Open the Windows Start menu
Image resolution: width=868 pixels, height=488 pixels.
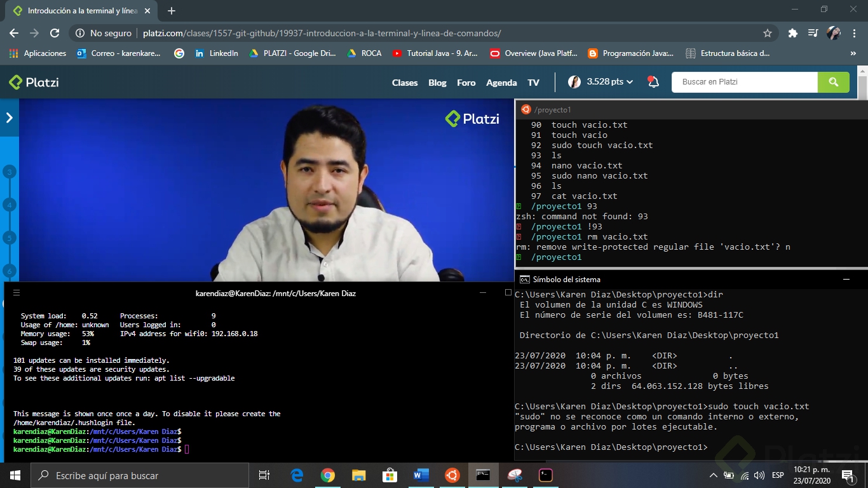(x=15, y=475)
